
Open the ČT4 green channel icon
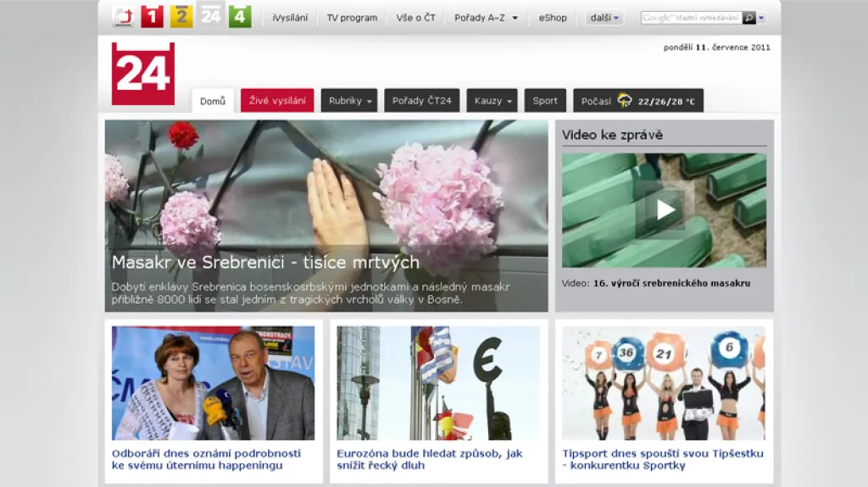[x=240, y=17]
